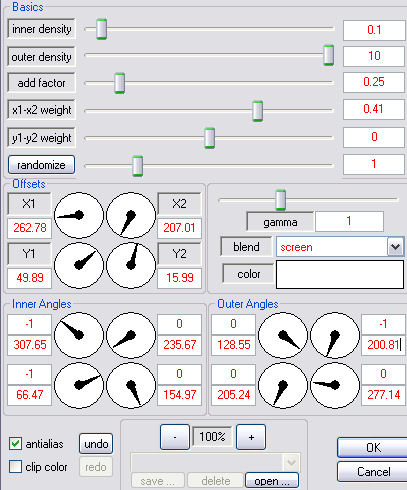The width and height of the screenshot is (407, 490).
Task: Click the randomize button
Action: (41, 165)
